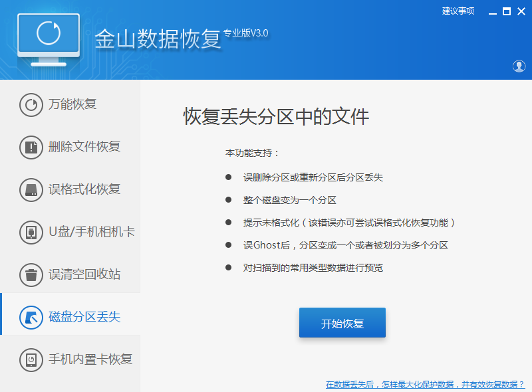Click the 开始恢复 button
Image resolution: width=532 pixels, height=392 pixels.
(342, 322)
